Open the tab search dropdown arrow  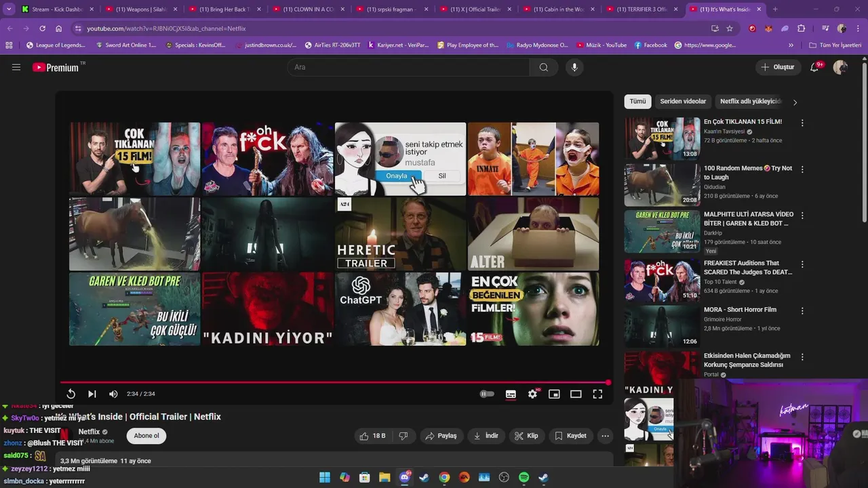click(9, 9)
